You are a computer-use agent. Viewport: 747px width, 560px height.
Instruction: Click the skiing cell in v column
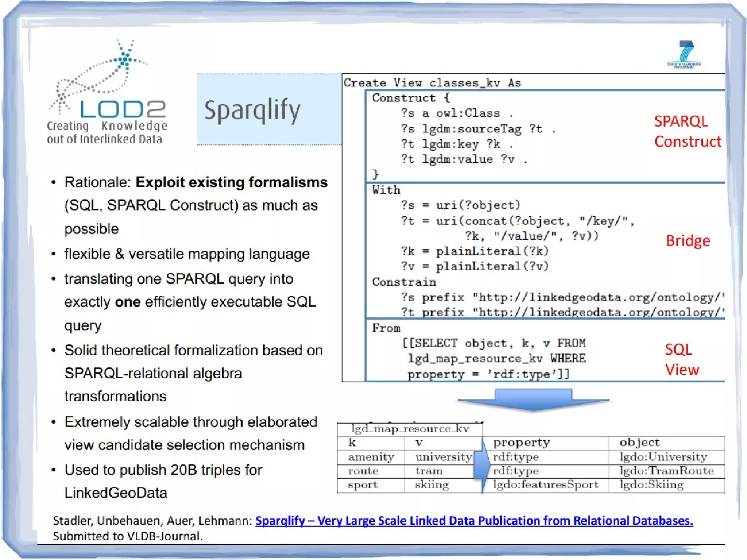pos(431,484)
